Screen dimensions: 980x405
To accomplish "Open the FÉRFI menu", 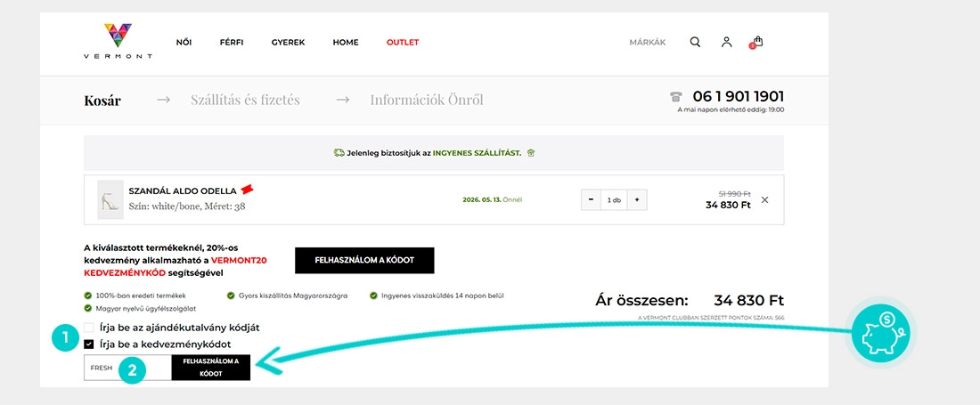I will pyautogui.click(x=232, y=43).
